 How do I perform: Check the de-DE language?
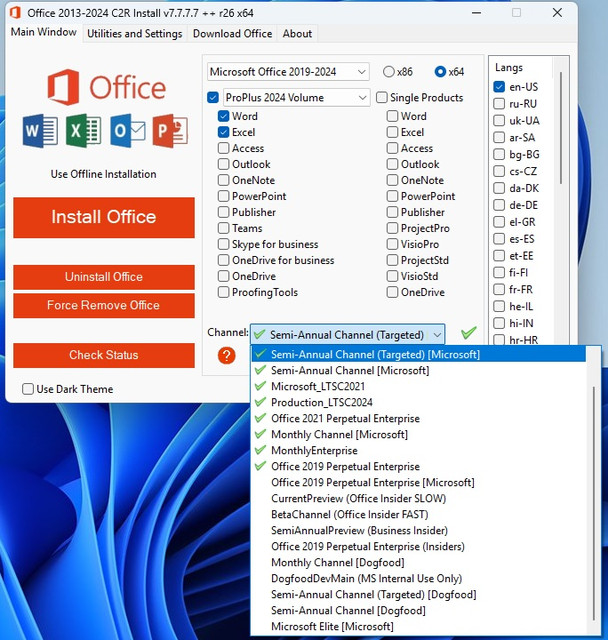click(499, 205)
